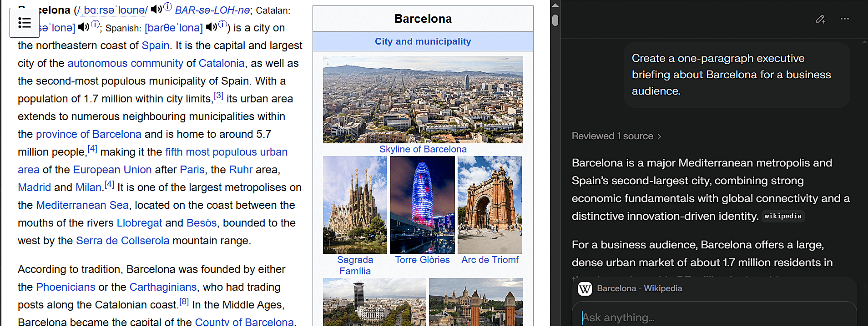Open the Skyline of Barcelona photo

(x=423, y=100)
